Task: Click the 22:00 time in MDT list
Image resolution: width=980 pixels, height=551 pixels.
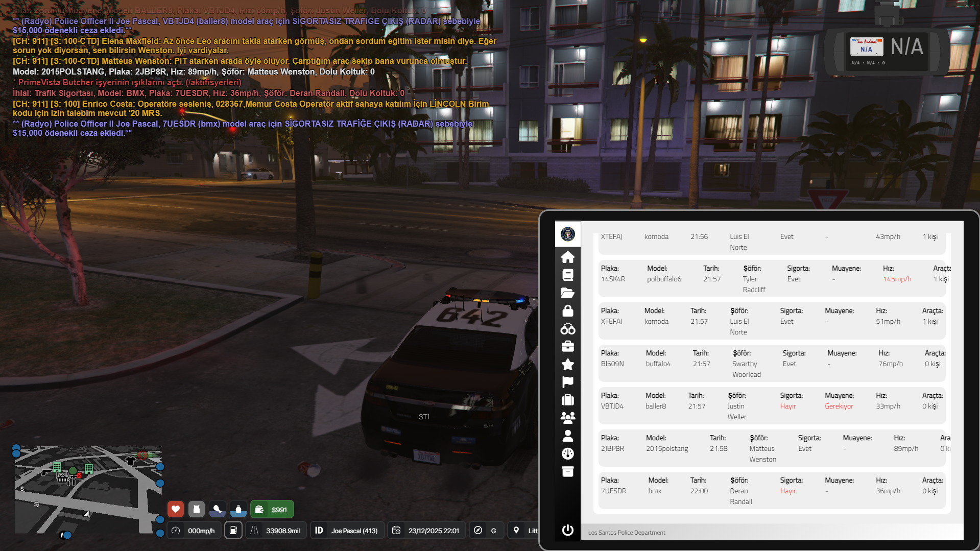Action: click(x=699, y=491)
